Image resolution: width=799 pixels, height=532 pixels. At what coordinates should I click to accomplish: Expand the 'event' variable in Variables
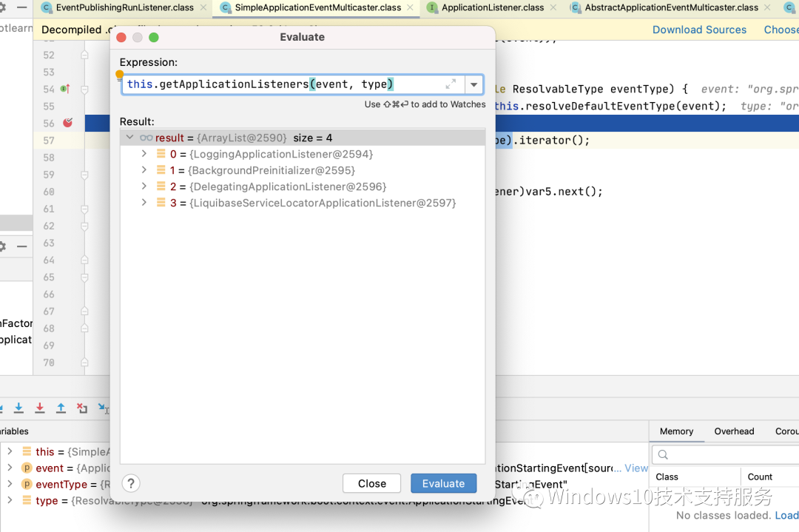[10, 468]
